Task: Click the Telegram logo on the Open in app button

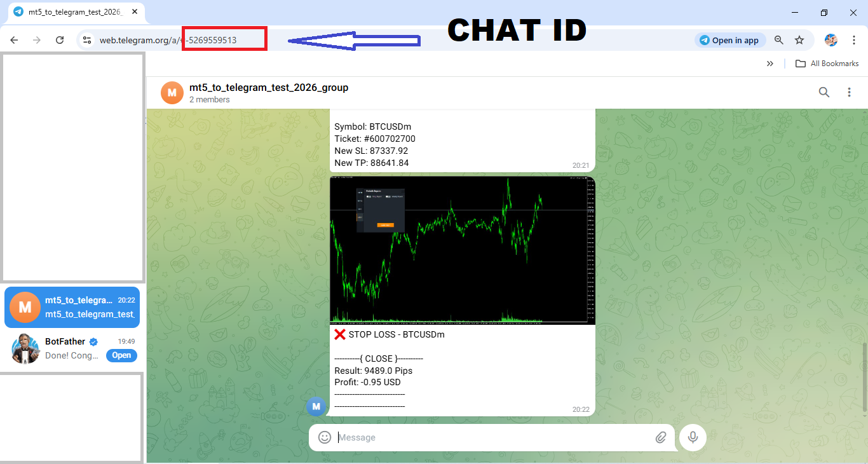Action: (705, 39)
